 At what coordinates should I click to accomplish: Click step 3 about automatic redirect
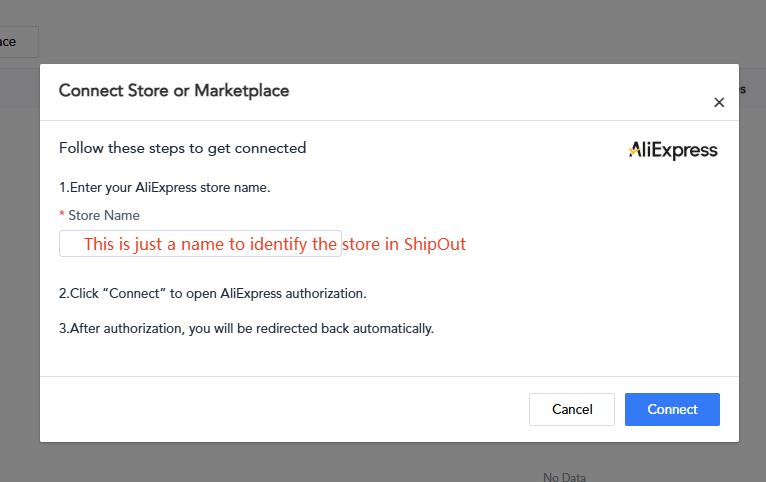pos(246,328)
